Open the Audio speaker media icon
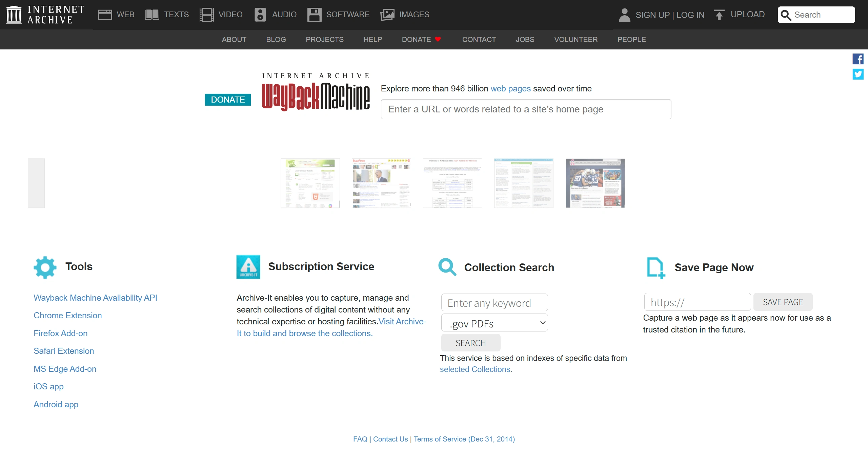Screen dimensions: 868x473 [x=260, y=15]
